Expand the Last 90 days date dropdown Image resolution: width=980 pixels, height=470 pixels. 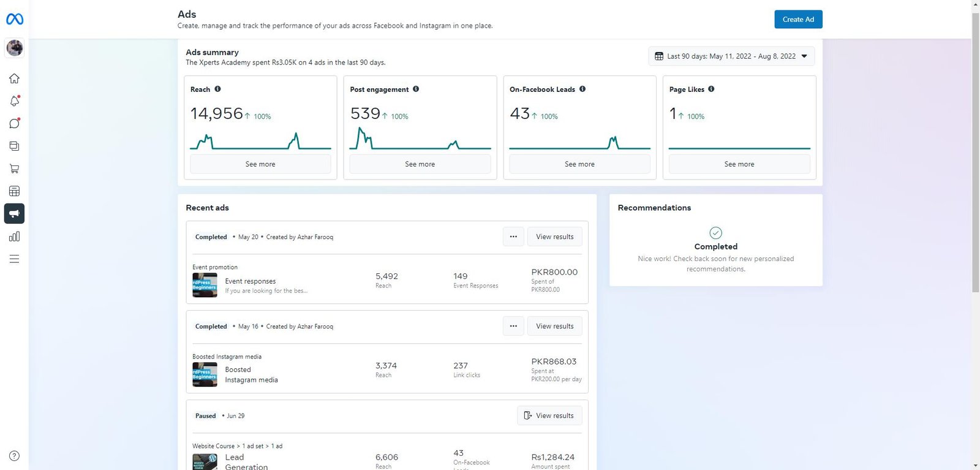point(731,56)
